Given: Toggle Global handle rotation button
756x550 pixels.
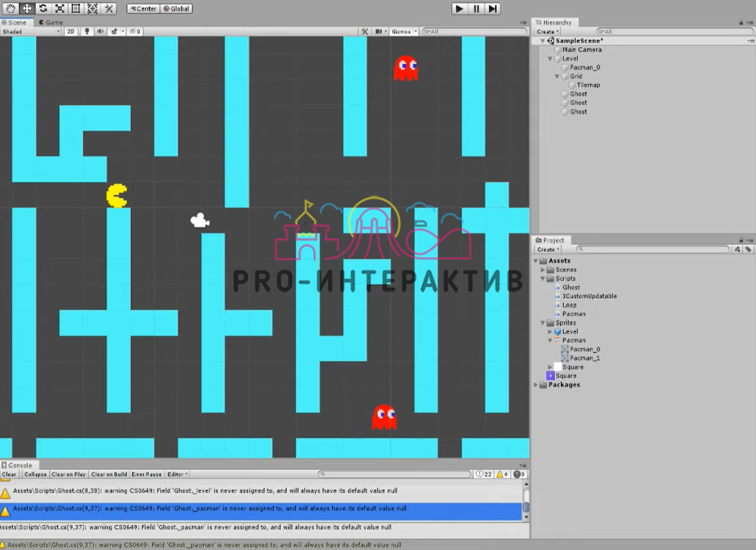Looking at the screenshot, I should pyautogui.click(x=176, y=8).
